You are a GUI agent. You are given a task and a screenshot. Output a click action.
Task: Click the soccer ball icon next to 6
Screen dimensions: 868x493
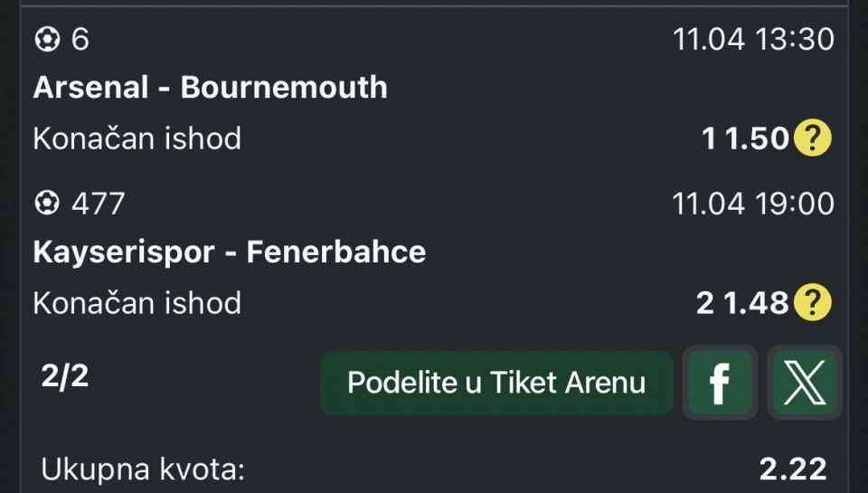[x=46, y=40]
